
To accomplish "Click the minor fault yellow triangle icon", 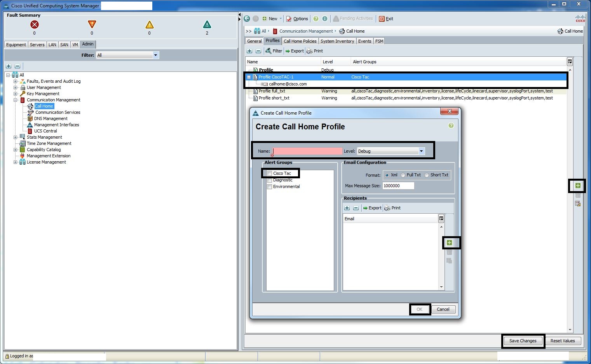I will (x=149, y=25).
